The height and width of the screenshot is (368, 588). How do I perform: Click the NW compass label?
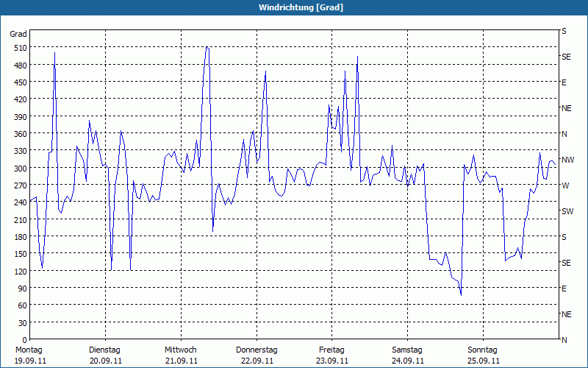pyautogui.click(x=567, y=160)
